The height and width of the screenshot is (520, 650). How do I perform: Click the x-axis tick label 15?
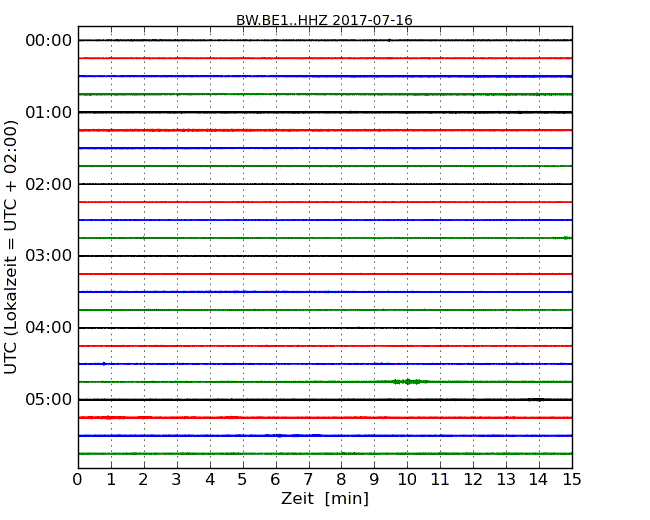(x=572, y=480)
